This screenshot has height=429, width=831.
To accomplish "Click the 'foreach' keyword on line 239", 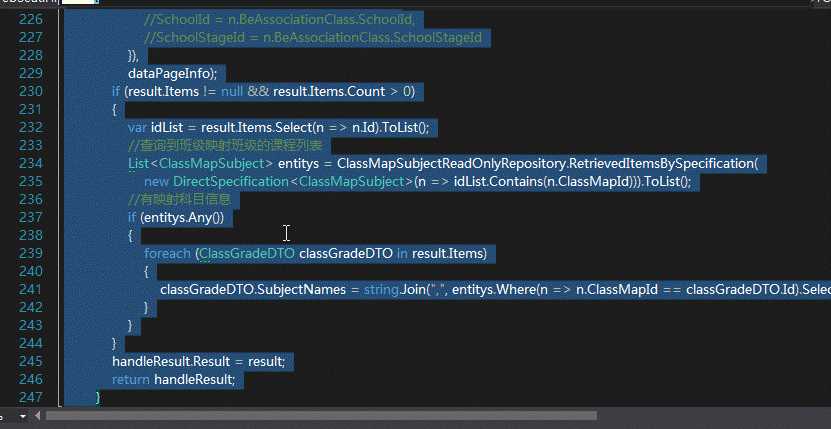I will point(167,253).
